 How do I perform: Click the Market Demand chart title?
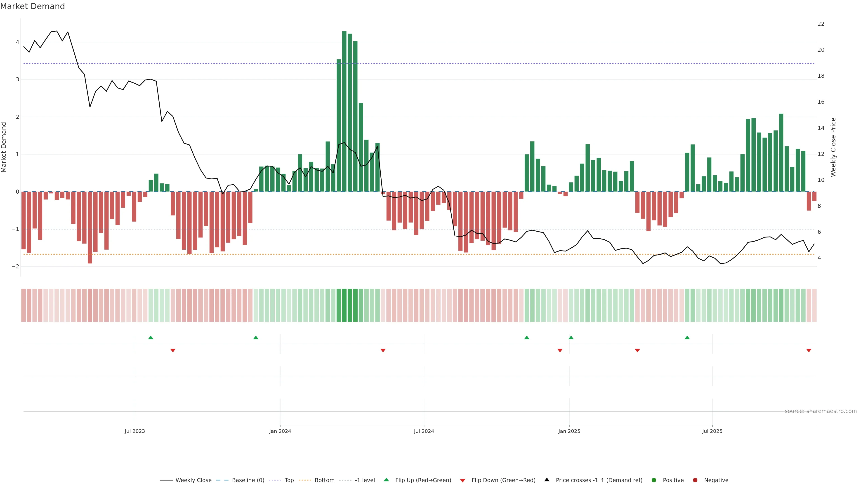point(32,6)
